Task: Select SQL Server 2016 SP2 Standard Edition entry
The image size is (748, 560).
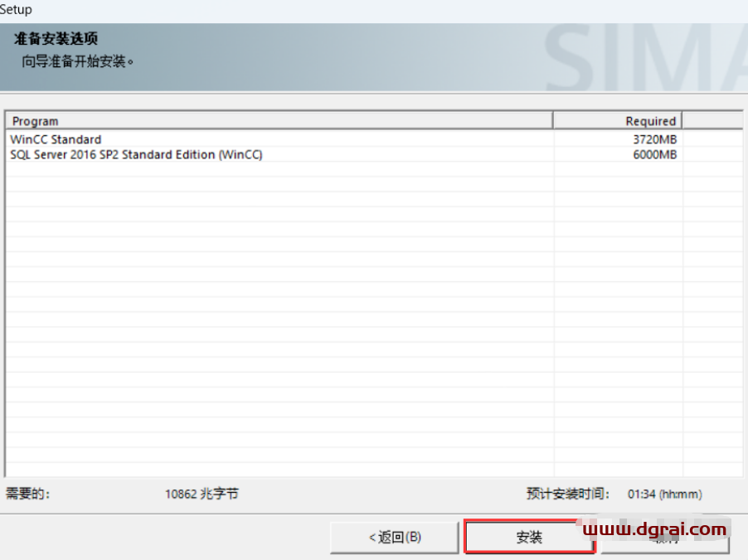Action: click(x=136, y=154)
